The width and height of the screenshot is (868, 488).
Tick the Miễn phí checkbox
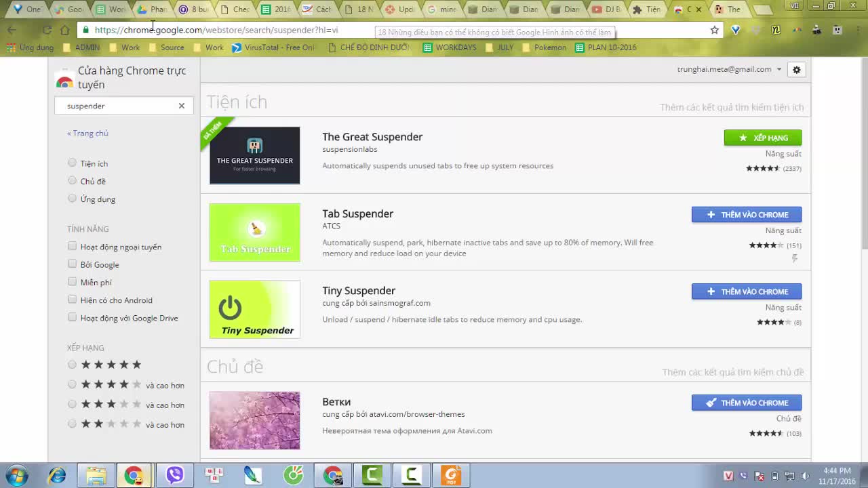tap(72, 281)
